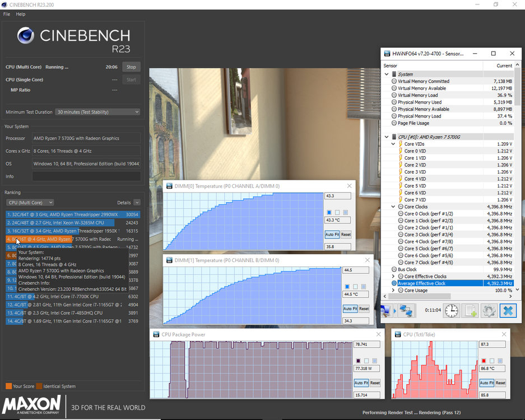The width and height of the screenshot is (525, 420).
Task: Open HWiNFO summary window icon with magnifier
Action: click(385, 311)
